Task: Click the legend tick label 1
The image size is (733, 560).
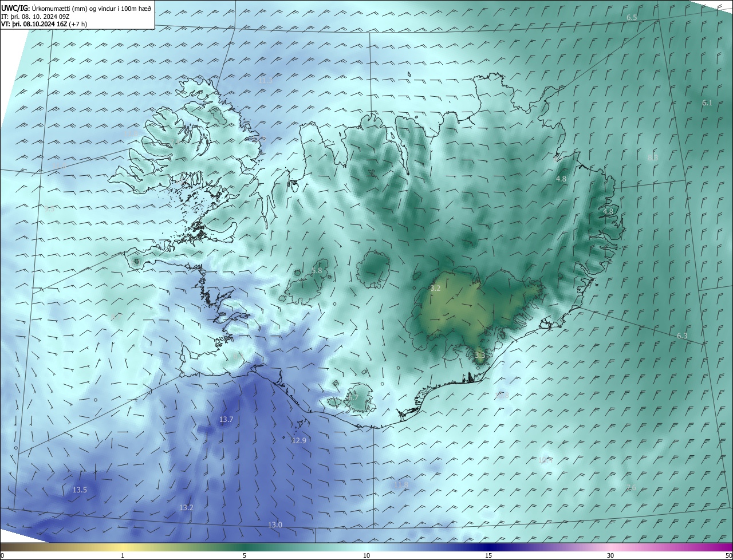Action: click(123, 555)
